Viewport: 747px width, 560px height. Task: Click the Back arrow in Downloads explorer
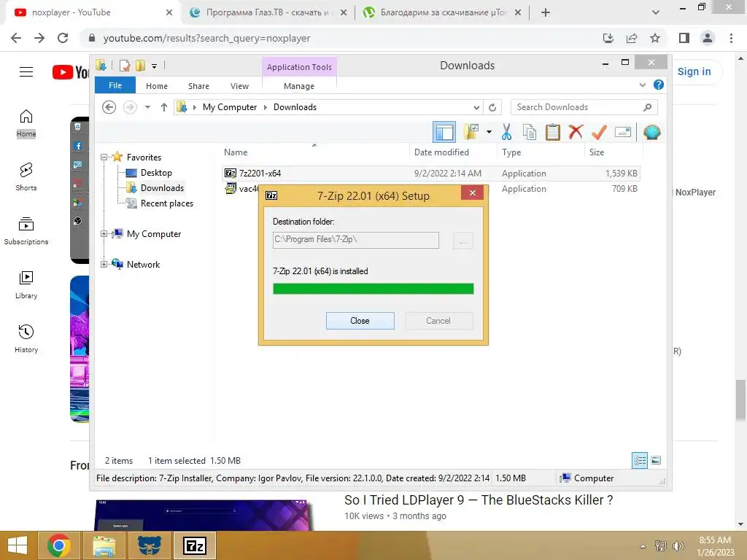109,107
